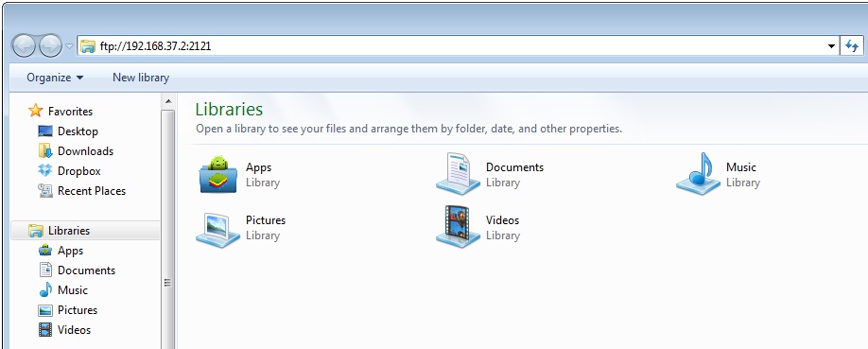Select Videos label in navigation pane

point(74,330)
